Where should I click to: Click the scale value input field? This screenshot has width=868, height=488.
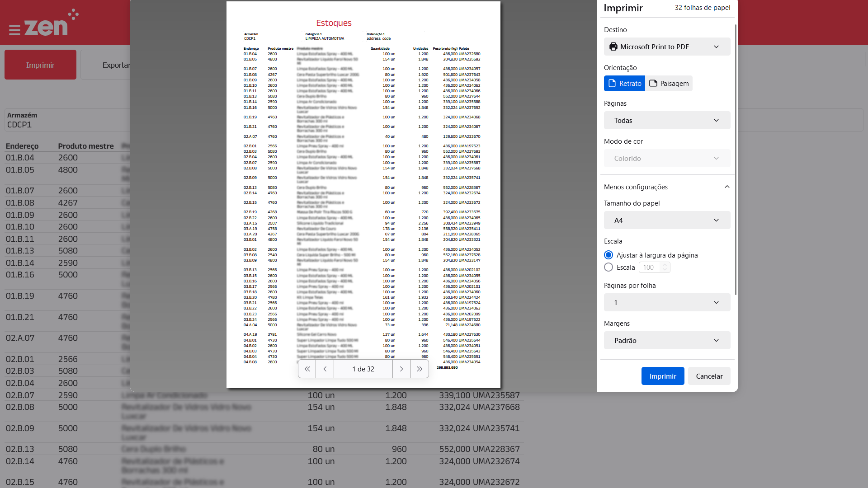(650, 267)
